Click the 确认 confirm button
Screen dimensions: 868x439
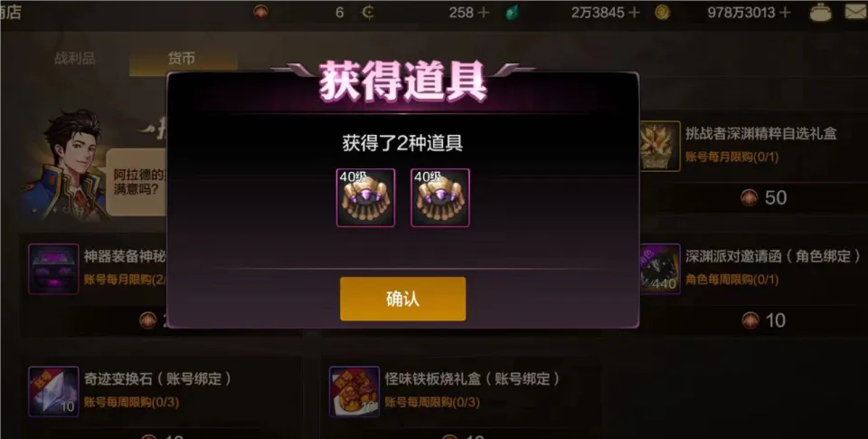click(x=402, y=299)
